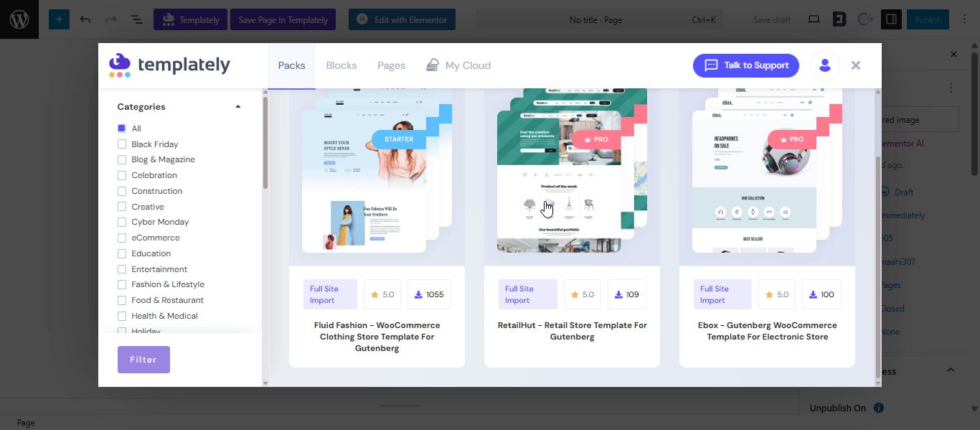Tick the Health & Medical checkbox
Screen dimensions: 980x430
[x=122, y=316]
